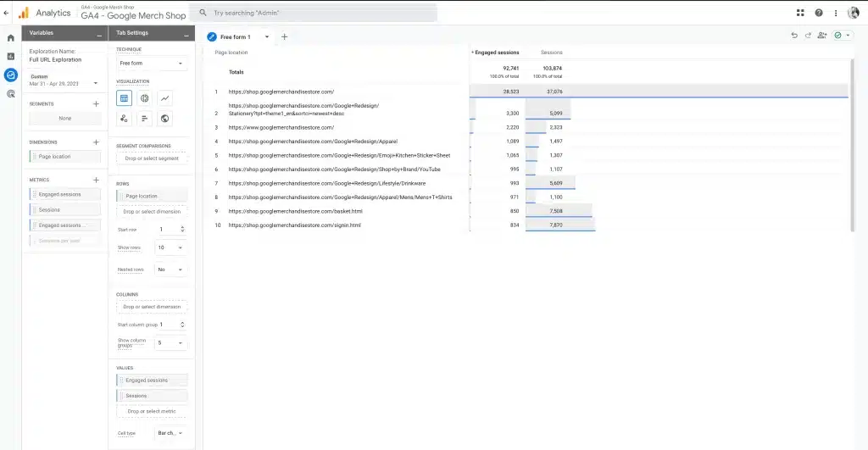
Task: Open the Show rows dropdown
Action: click(170, 247)
